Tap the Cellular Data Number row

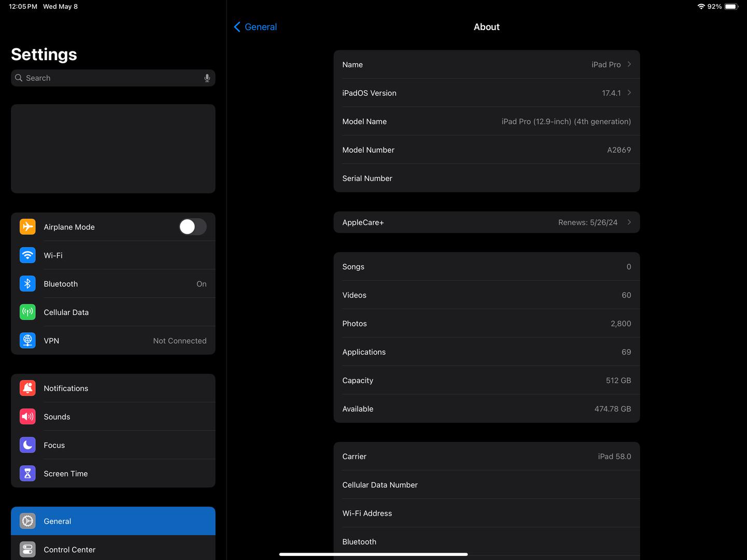pyautogui.click(x=487, y=485)
